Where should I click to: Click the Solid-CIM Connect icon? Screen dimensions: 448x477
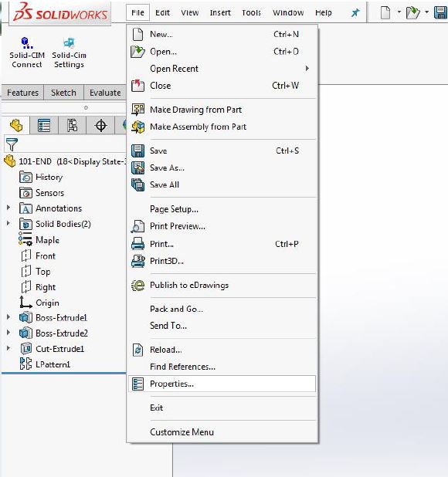[x=27, y=42]
